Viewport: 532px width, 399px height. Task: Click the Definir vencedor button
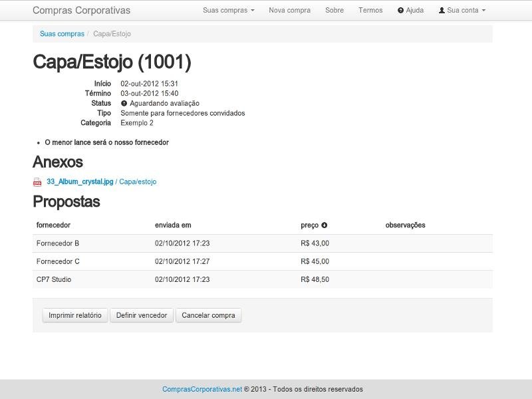click(x=142, y=315)
